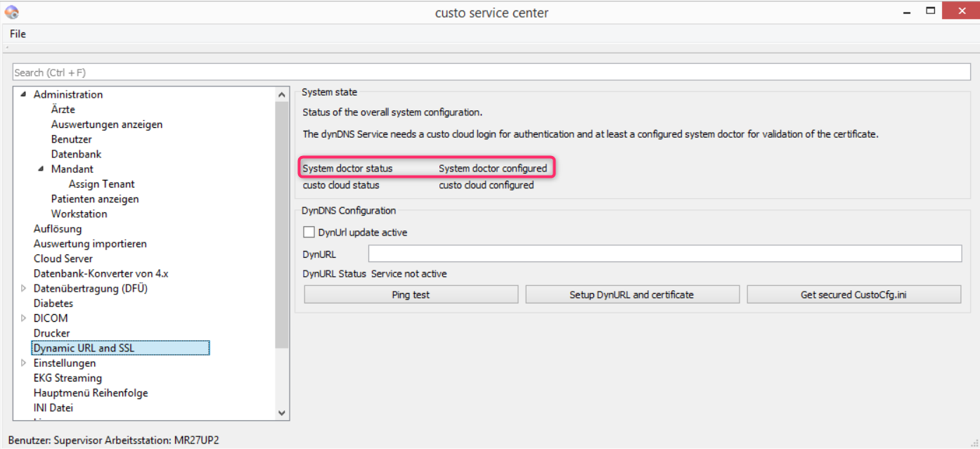
Task: Click the Service not active status text
Action: point(408,274)
